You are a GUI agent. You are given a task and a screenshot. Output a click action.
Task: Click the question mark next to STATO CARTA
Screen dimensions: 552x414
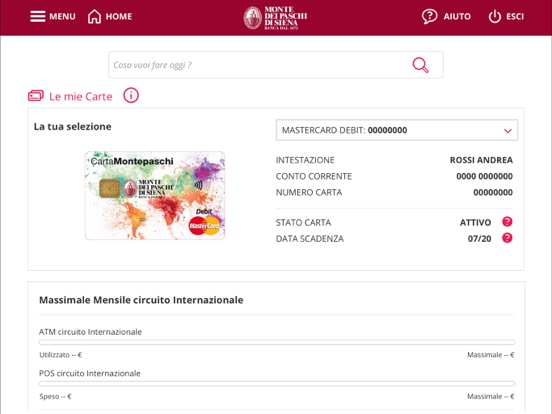[507, 222]
